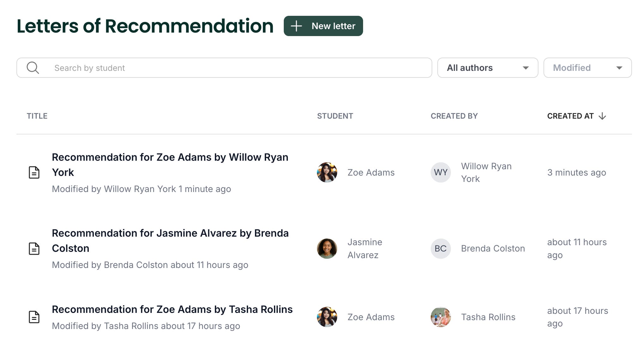Click document icon for Brenda Colston letter
The width and height of the screenshot is (644, 348).
(x=34, y=249)
